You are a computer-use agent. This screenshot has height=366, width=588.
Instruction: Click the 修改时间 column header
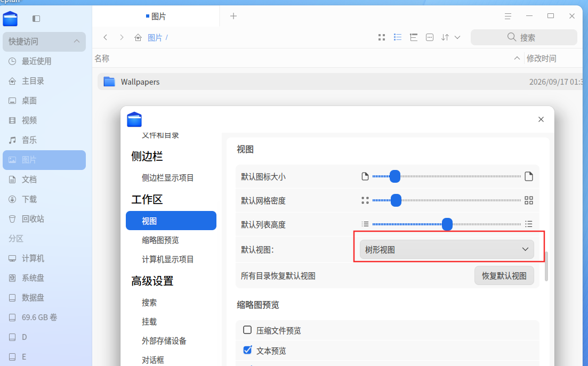coord(541,58)
